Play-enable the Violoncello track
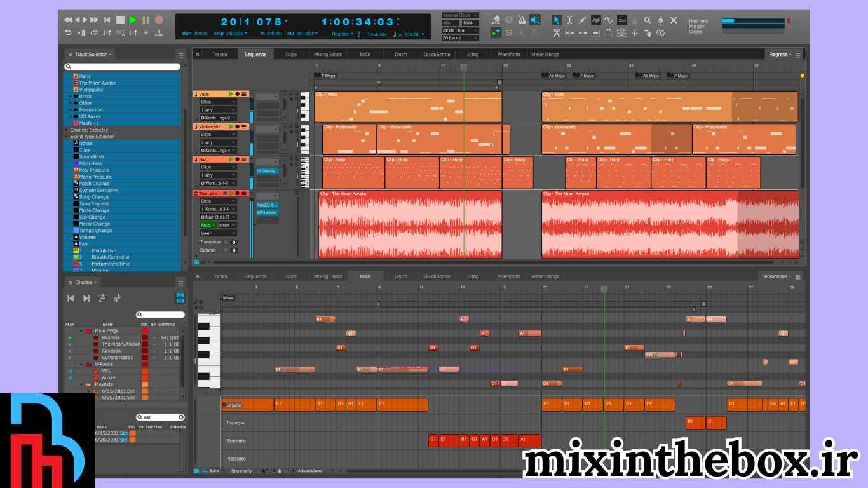The image size is (868, 488). tap(231, 126)
